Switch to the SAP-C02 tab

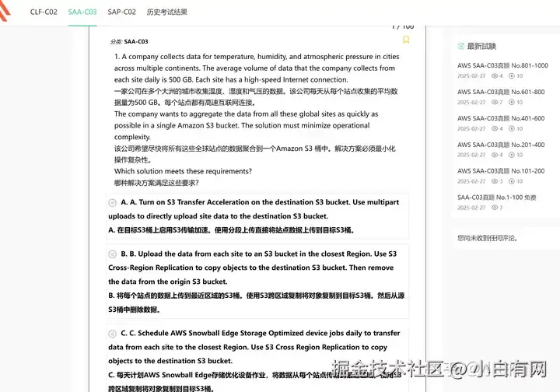coord(122,12)
